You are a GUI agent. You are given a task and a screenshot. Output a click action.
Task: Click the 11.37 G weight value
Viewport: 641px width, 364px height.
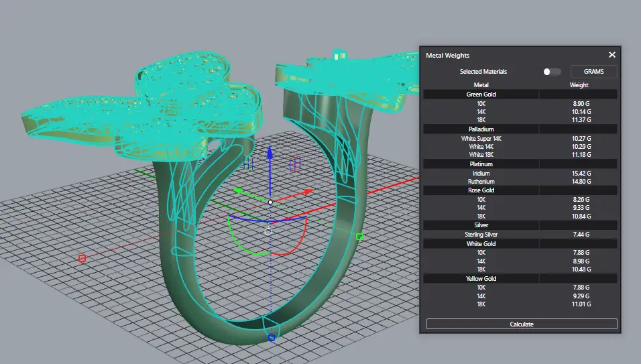(581, 120)
